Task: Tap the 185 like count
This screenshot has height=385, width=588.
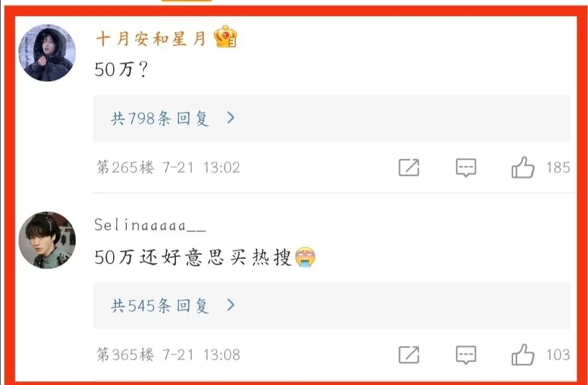Action: [x=558, y=167]
